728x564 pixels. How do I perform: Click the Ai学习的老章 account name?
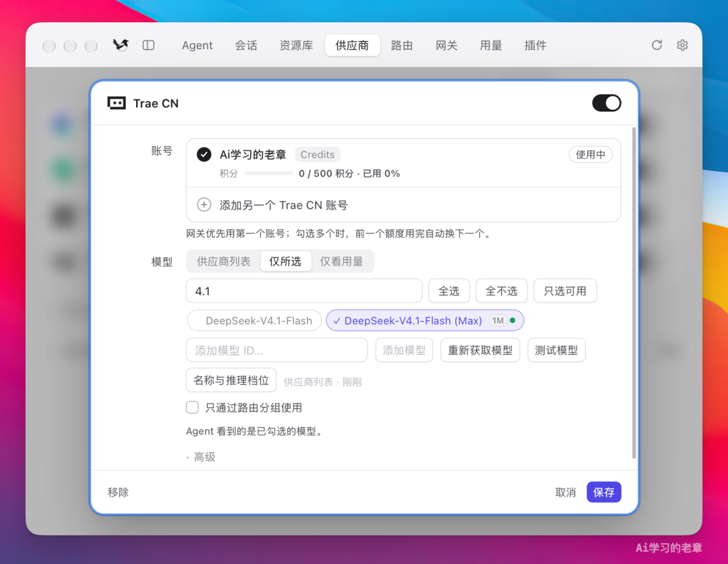(253, 154)
